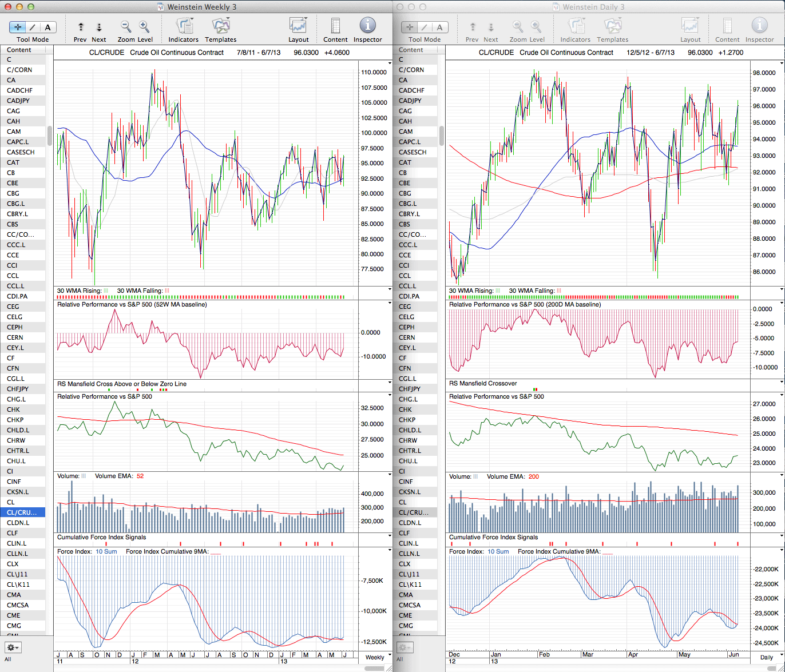Click the Prev arrow in Weekly toolbar
Viewport: 785px width, 672px height.
pyautogui.click(x=81, y=27)
